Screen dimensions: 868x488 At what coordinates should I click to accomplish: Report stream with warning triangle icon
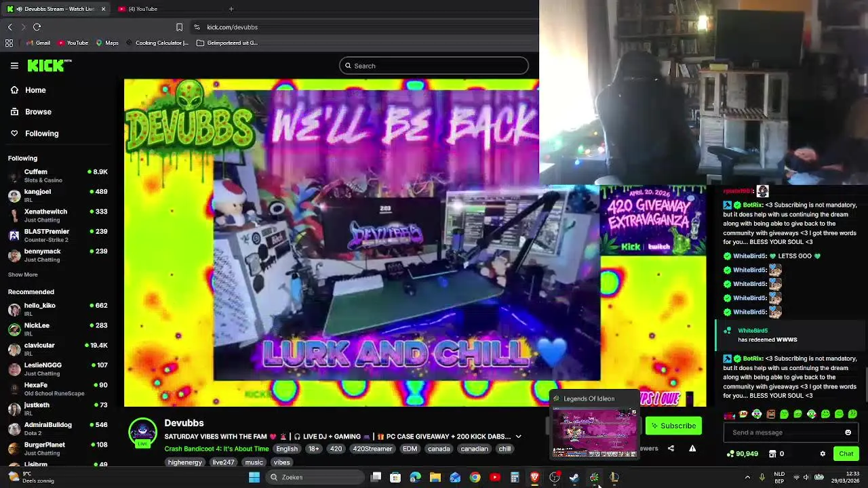click(692, 448)
